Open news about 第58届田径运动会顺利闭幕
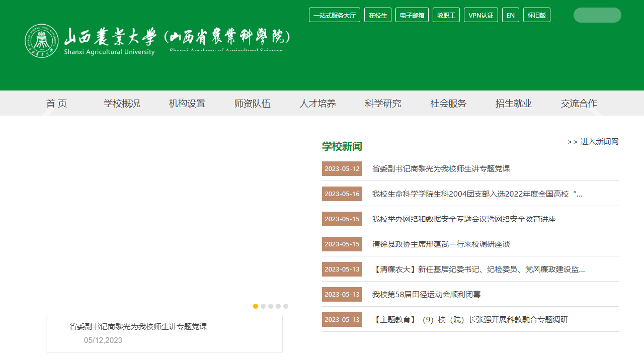This screenshot has height=362, width=644. pyautogui.click(x=426, y=294)
